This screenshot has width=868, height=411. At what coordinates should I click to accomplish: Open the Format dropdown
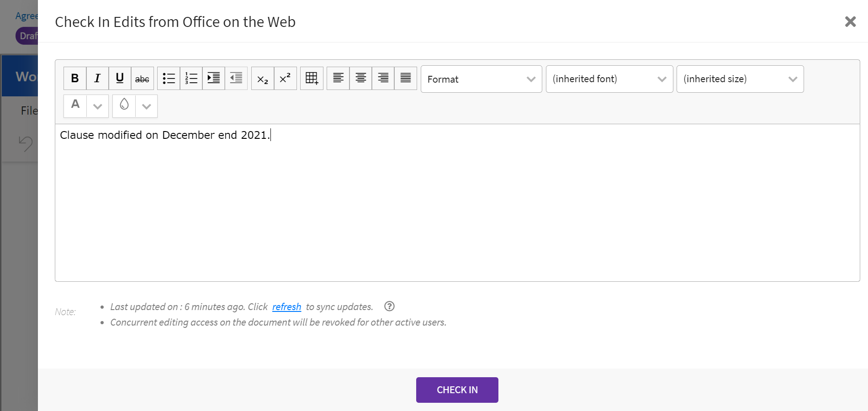point(481,79)
